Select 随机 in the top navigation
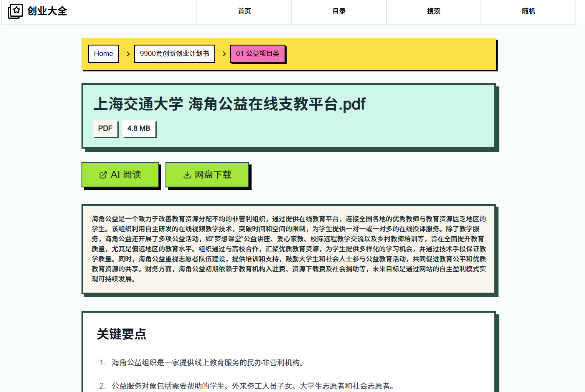The height and width of the screenshot is (392, 585). click(529, 11)
